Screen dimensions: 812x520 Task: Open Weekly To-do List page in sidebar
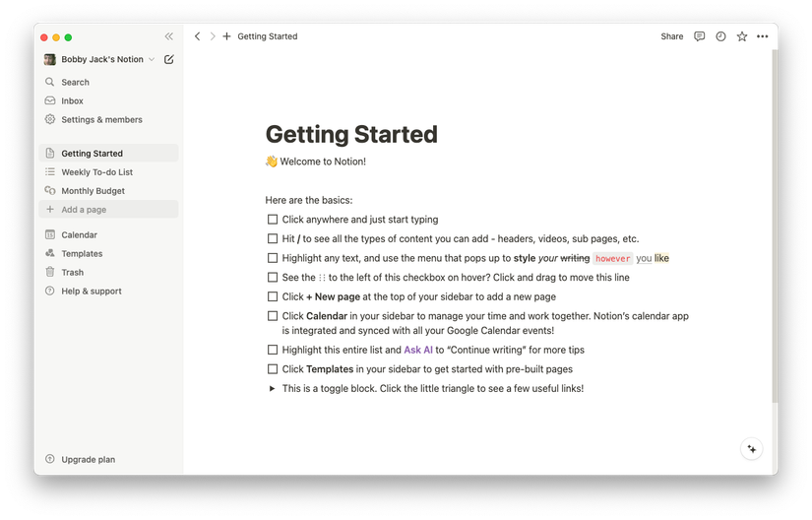click(96, 172)
